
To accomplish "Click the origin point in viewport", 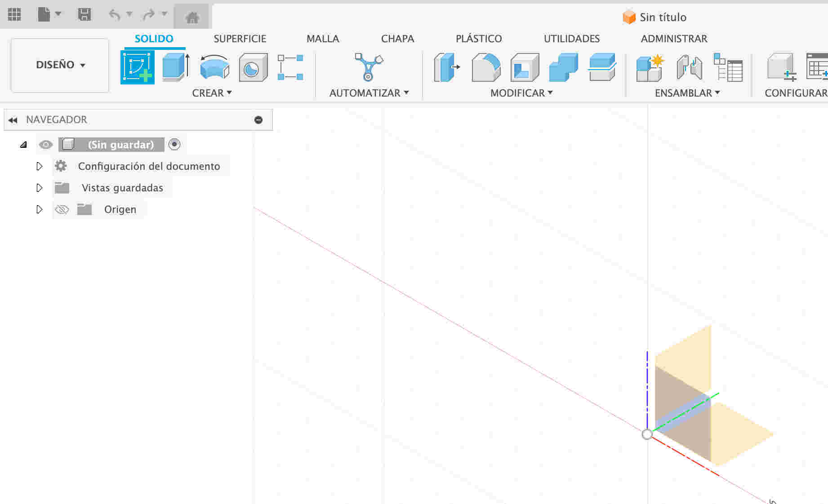I will [x=647, y=434].
